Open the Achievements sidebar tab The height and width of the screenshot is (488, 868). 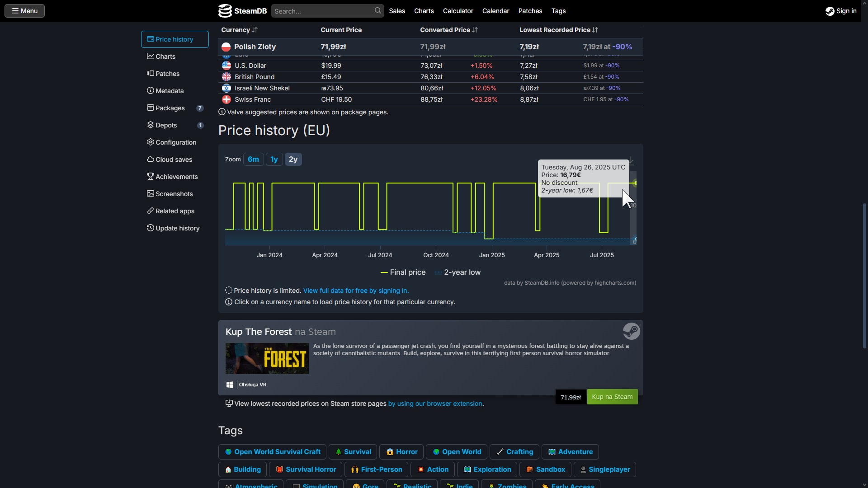pos(175,177)
